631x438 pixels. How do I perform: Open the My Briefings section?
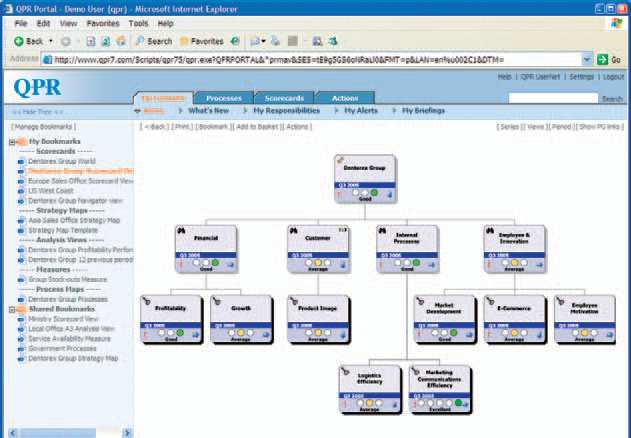[x=423, y=111]
